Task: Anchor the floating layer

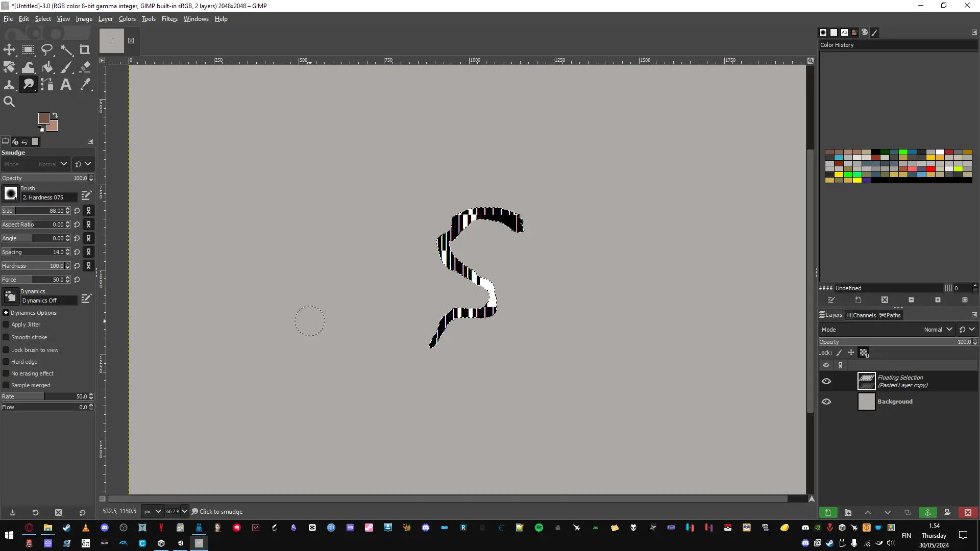Action: (x=927, y=512)
